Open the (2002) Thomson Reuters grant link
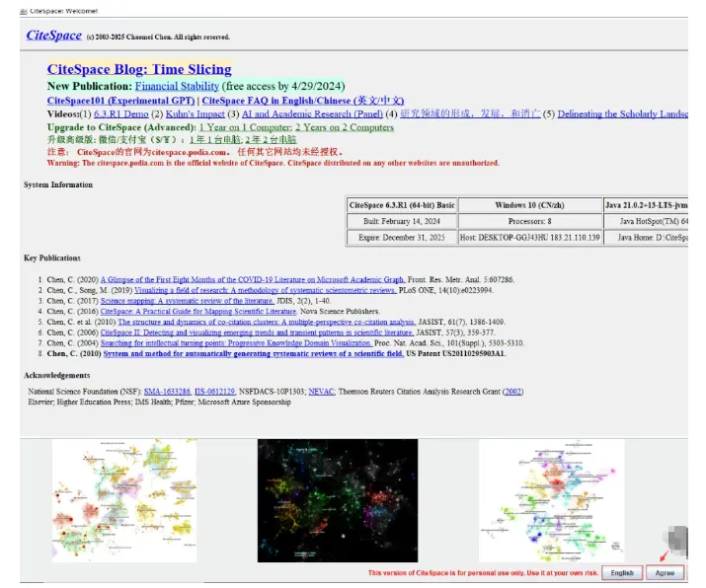The width and height of the screenshot is (706, 588). pyautogui.click(x=512, y=392)
